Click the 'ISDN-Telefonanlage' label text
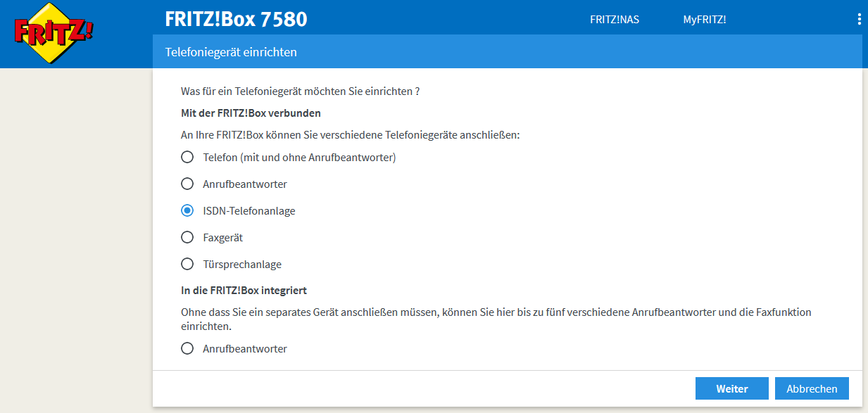Image resolution: width=868 pixels, height=413 pixels. click(x=249, y=211)
